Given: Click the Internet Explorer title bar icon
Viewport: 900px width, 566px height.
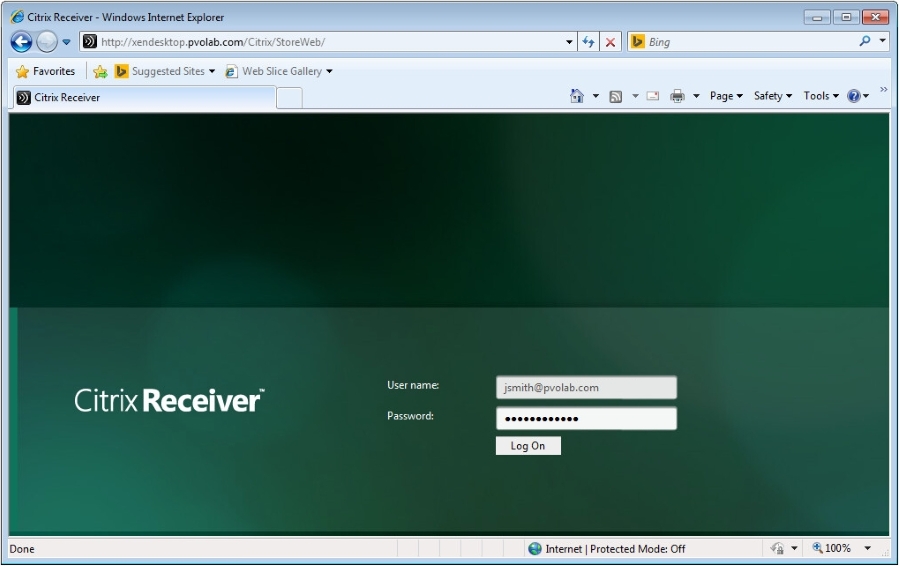Looking at the screenshot, I should click(17, 17).
